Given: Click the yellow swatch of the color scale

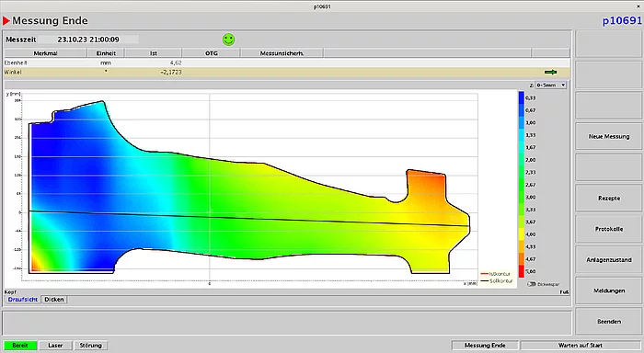Looking at the screenshot, I should coord(522,234).
